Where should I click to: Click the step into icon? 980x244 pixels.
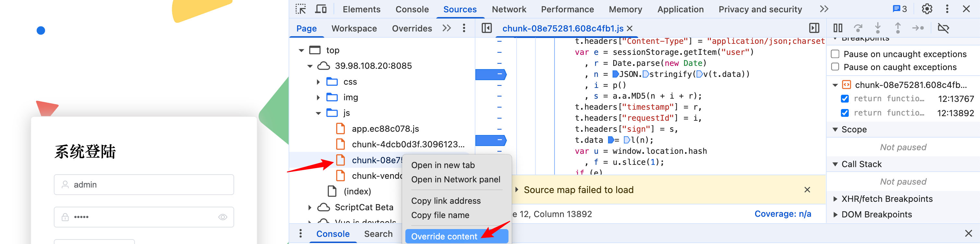[878, 28]
